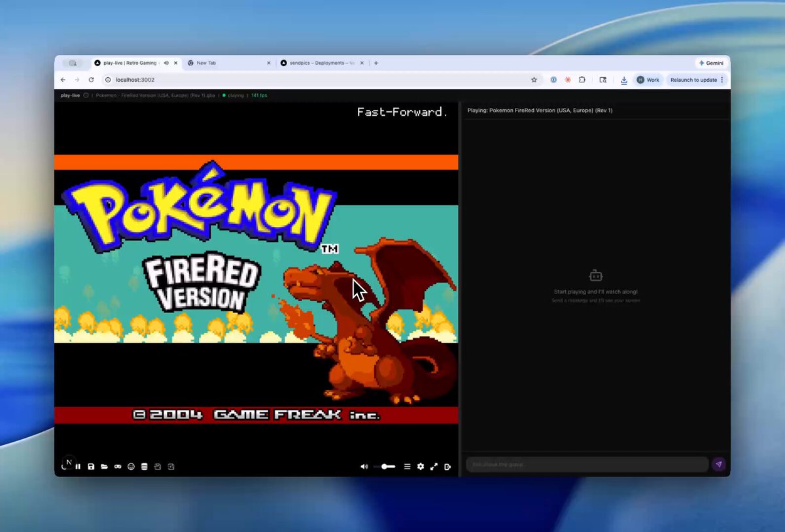785x532 pixels.
Task: Go back with the browser back arrow
Action: (63, 80)
